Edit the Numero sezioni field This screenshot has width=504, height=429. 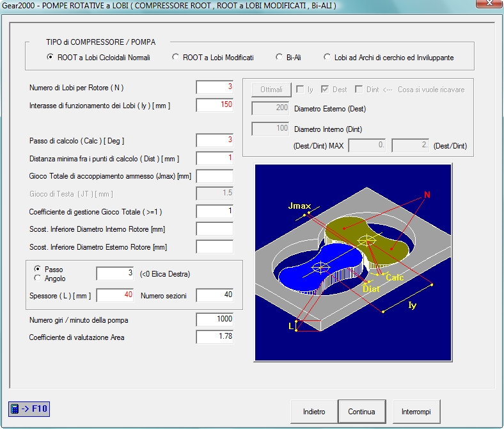coord(215,295)
